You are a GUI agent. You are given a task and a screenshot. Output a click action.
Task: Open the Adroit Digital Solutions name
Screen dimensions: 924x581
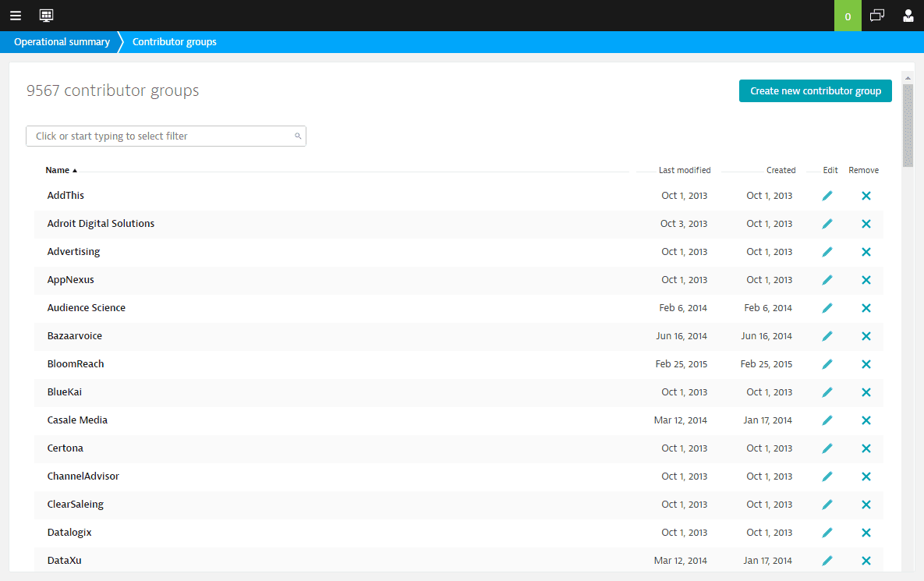pyautogui.click(x=101, y=224)
